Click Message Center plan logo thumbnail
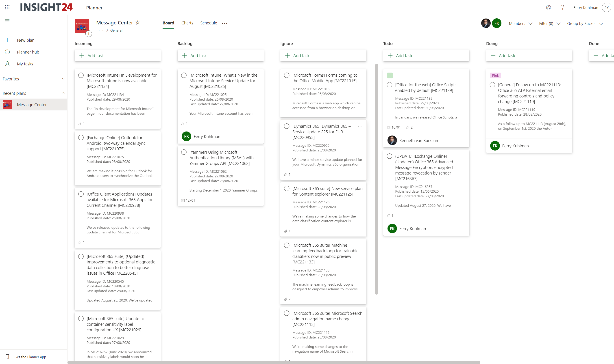Screen dimensions: 614x364 [82, 26]
